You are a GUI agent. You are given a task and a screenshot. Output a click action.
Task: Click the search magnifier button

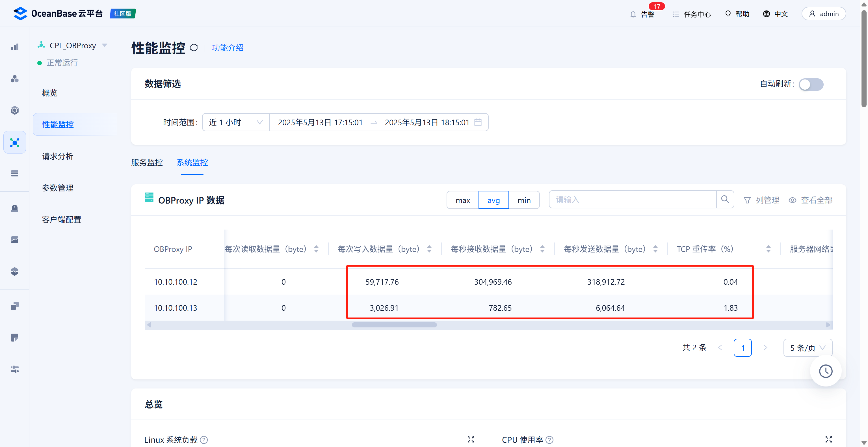pos(725,200)
